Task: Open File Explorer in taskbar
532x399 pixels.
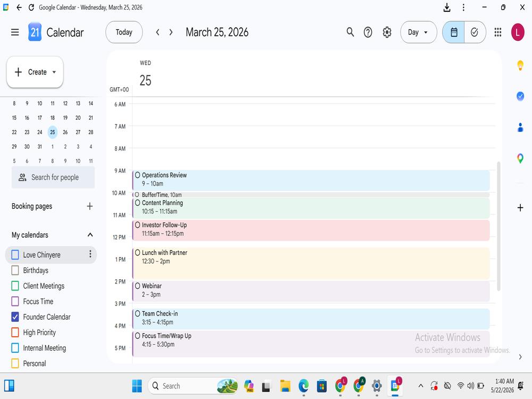Action: click(x=285, y=386)
